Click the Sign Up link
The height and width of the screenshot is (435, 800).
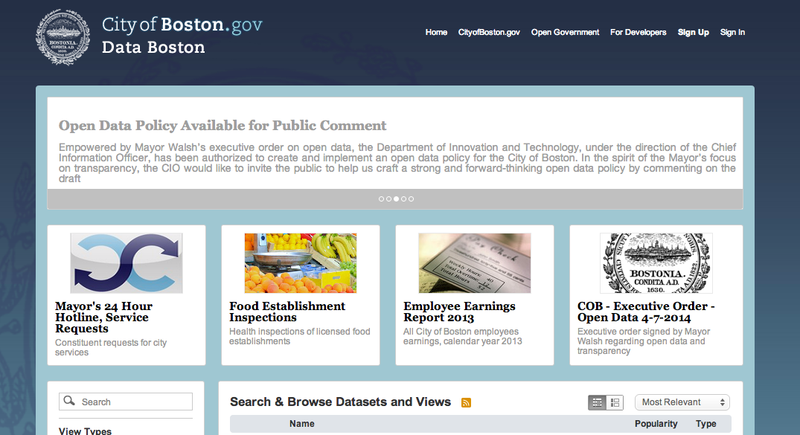[x=693, y=32]
